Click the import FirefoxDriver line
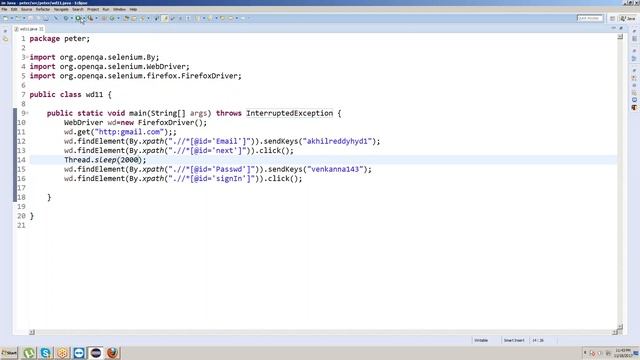Screen dimensions: 640x360 136,76
